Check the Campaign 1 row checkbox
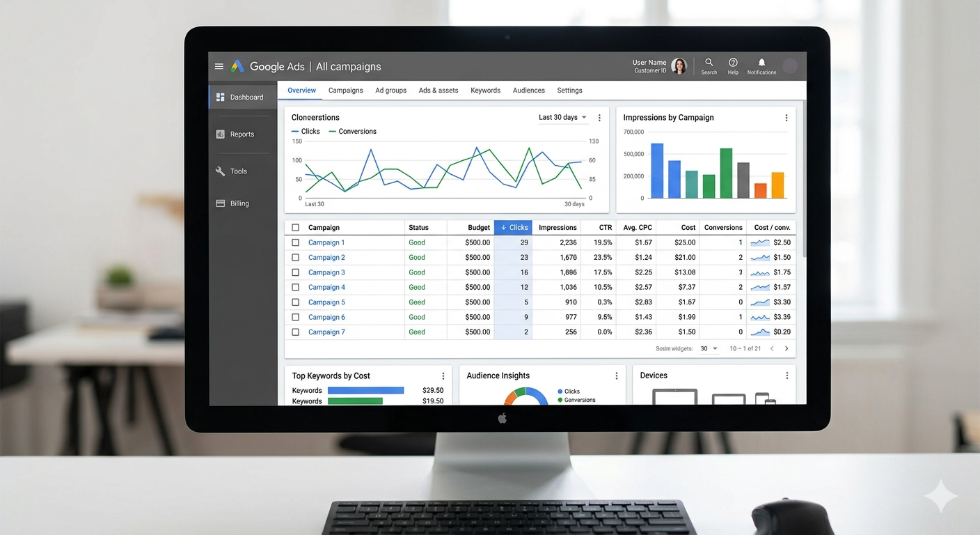980x535 pixels. pyautogui.click(x=296, y=242)
